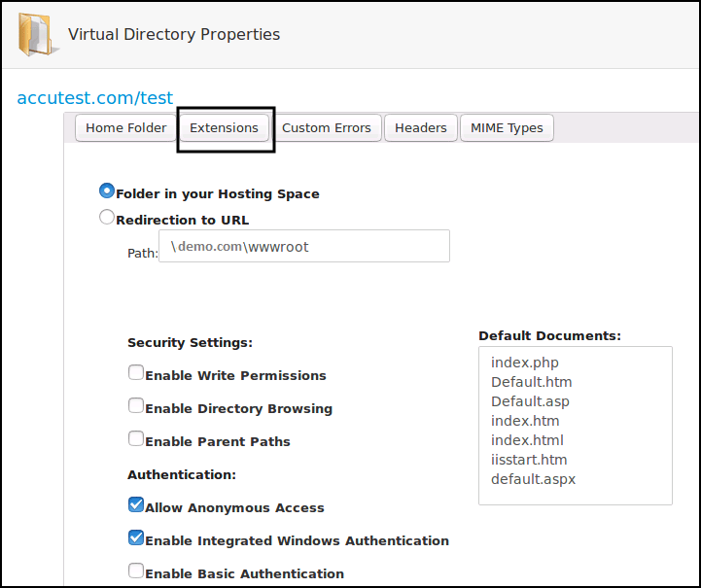Click iisstart.htm in the documents box
This screenshot has width=701, height=588.
(x=529, y=460)
